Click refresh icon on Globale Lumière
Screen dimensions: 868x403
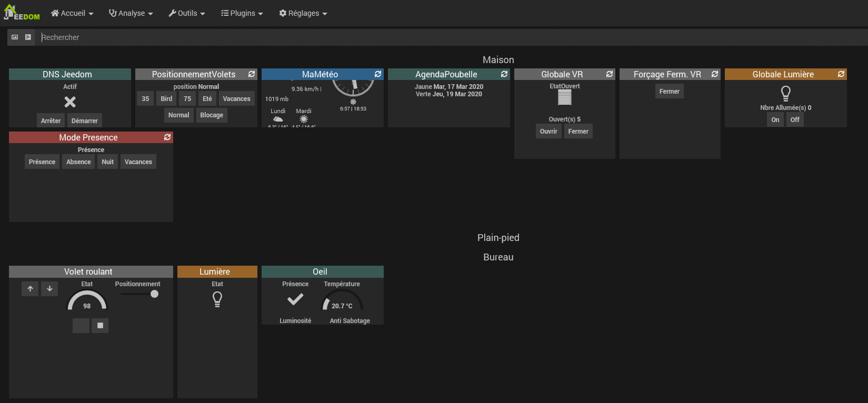click(841, 74)
